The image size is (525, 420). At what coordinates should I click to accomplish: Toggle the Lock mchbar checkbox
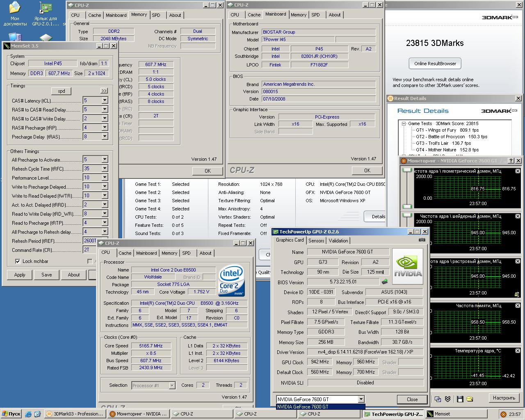18,261
